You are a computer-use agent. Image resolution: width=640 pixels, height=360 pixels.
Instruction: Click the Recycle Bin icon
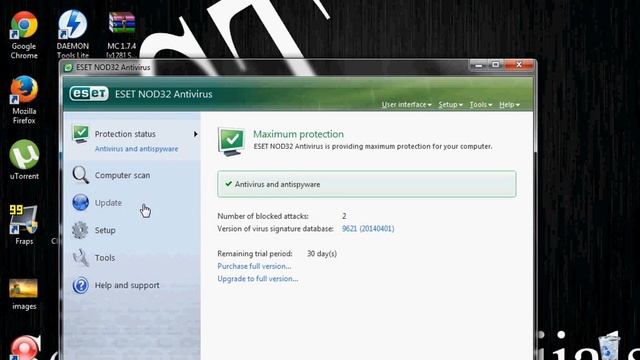[x=609, y=347]
